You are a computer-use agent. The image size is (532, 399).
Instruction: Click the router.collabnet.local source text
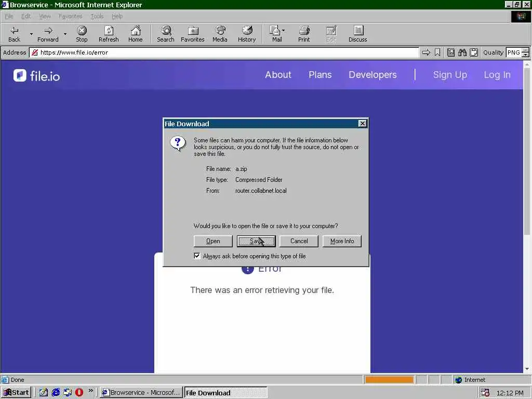(x=261, y=190)
